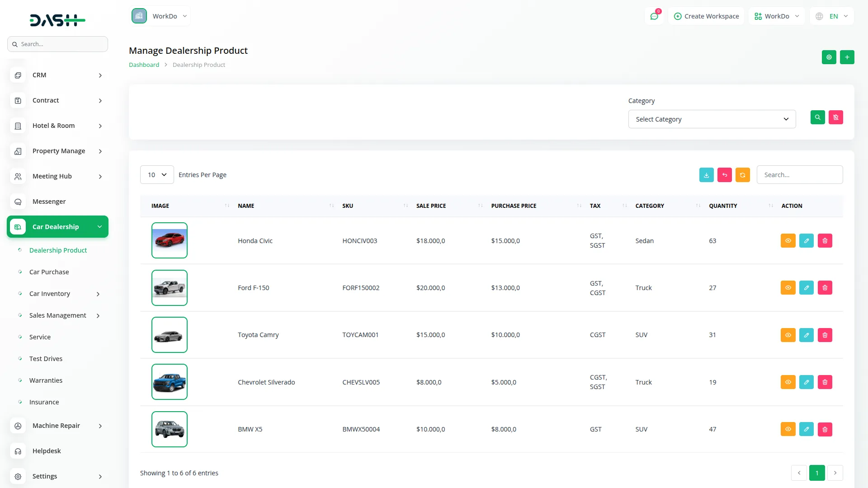View Chevrolet Silverado details with eye icon
Screen dimensions: 868x488
788,382
